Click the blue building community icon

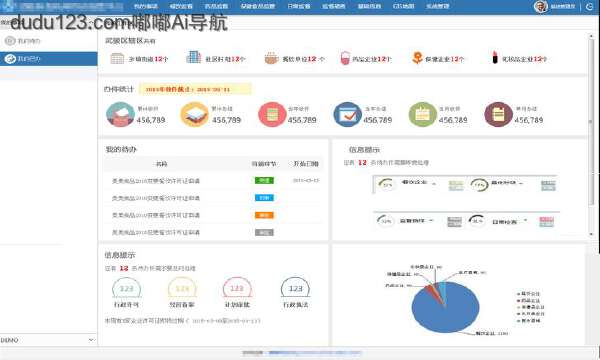coord(194,57)
